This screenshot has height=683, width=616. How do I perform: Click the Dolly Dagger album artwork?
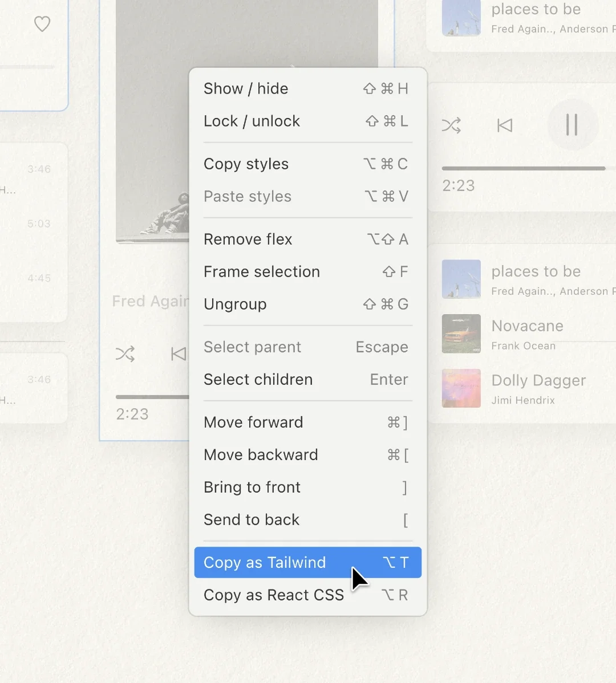coord(461,388)
